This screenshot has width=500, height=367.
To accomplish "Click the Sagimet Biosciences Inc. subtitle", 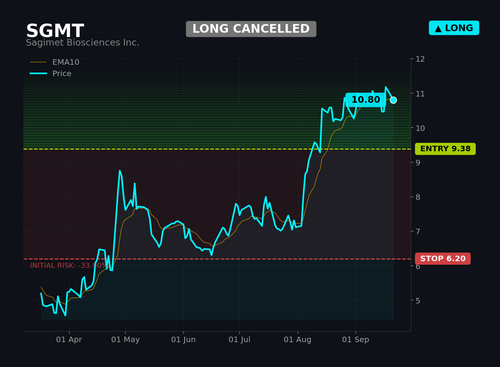I will (x=82, y=43).
